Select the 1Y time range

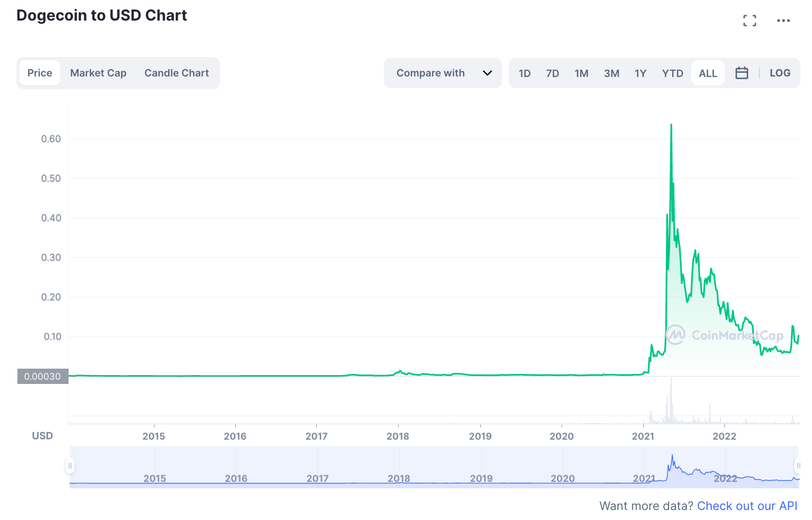point(641,73)
